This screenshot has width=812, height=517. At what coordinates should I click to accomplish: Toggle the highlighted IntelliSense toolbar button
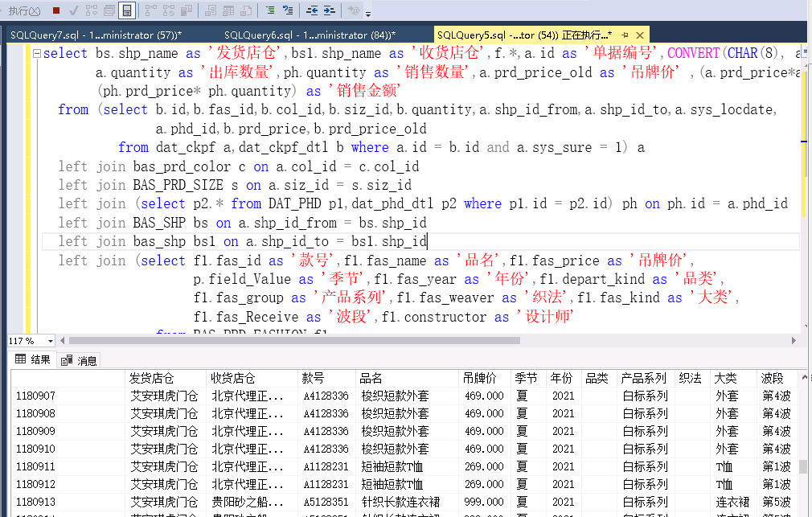pyautogui.click(x=127, y=10)
